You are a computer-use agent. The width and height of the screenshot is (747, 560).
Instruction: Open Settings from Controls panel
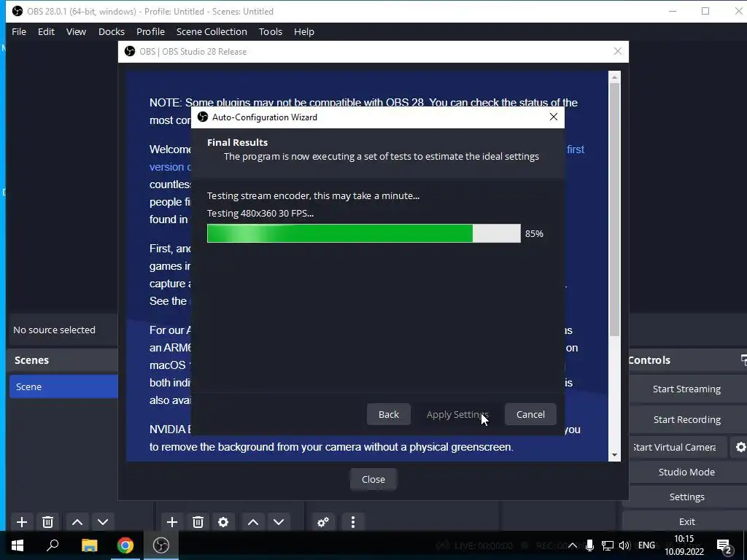tap(686, 497)
